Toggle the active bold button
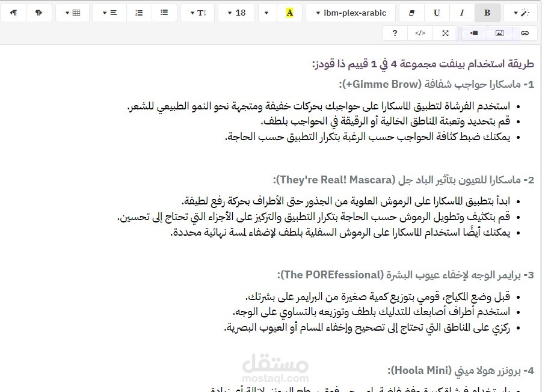This screenshot has height=392, width=551. pos(487,13)
